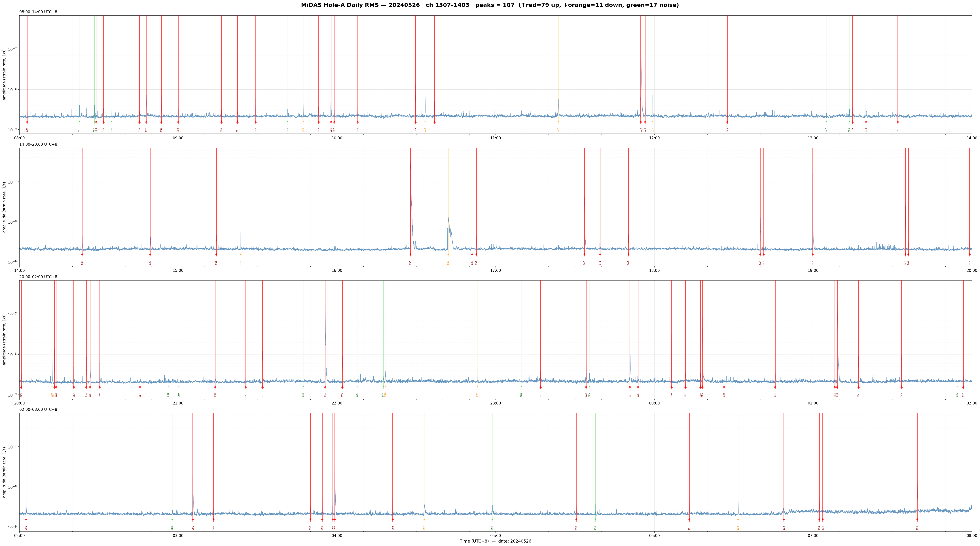The image size is (980, 546).
Task: Click red peak marker 057
Action: (x=140, y=387)
